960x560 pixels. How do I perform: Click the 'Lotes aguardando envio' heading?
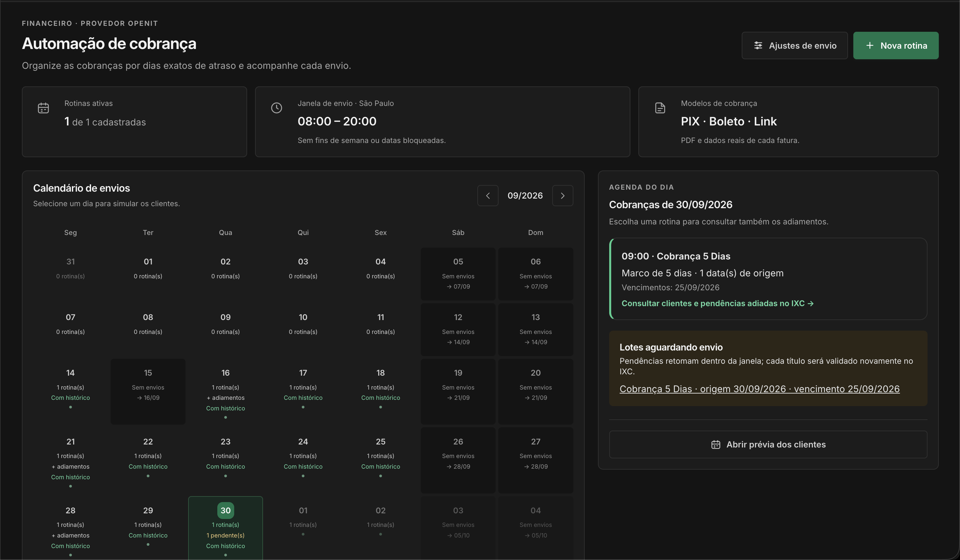671,347
